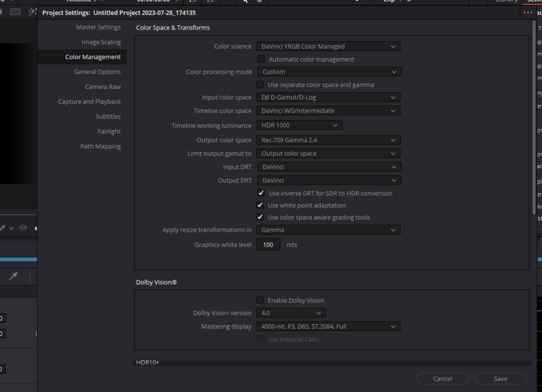
Task: Go to Image Scaling settings
Action: point(101,42)
